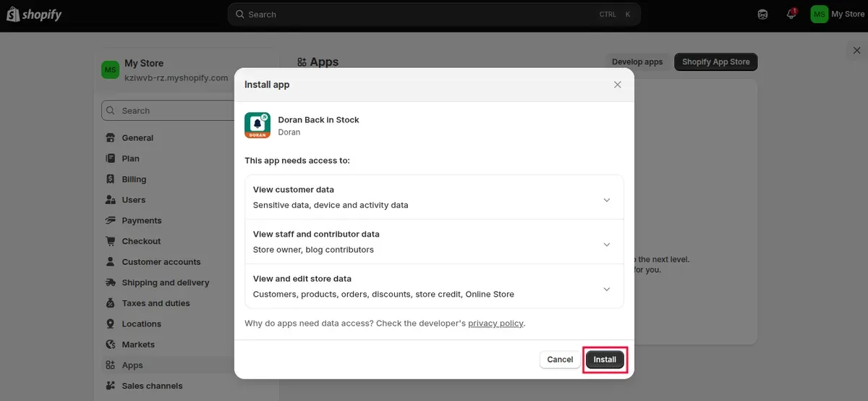Image resolution: width=868 pixels, height=401 pixels.
Task: Click the Shipping and delivery truck icon
Action: [111, 283]
